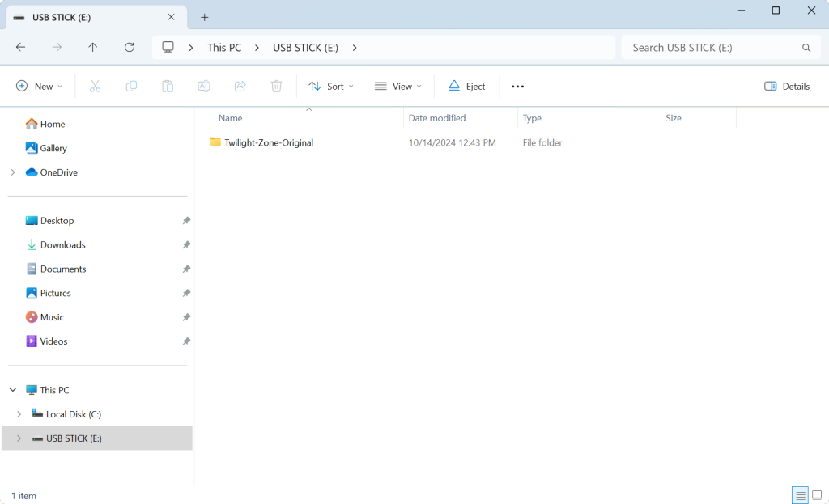Click the pin icon next to Documents

pyautogui.click(x=186, y=269)
